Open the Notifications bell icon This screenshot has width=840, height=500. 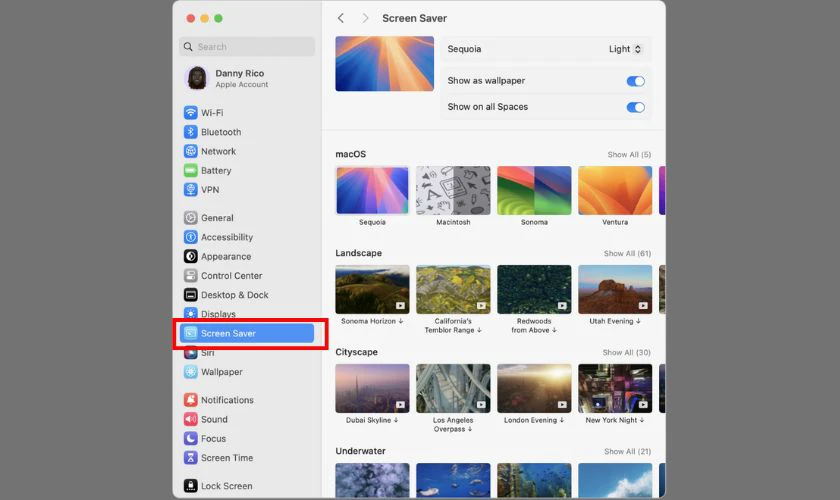[x=190, y=400]
